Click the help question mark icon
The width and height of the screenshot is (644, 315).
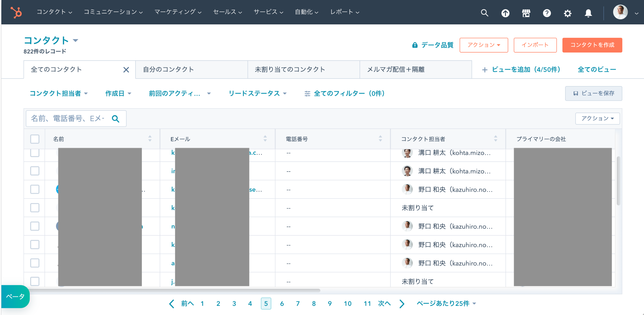coord(547,13)
